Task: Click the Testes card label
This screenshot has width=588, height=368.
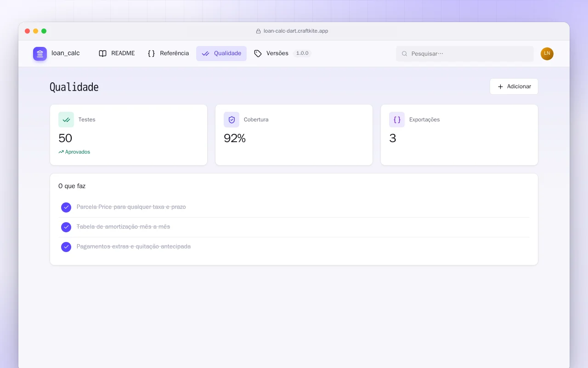Action: pyautogui.click(x=87, y=120)
